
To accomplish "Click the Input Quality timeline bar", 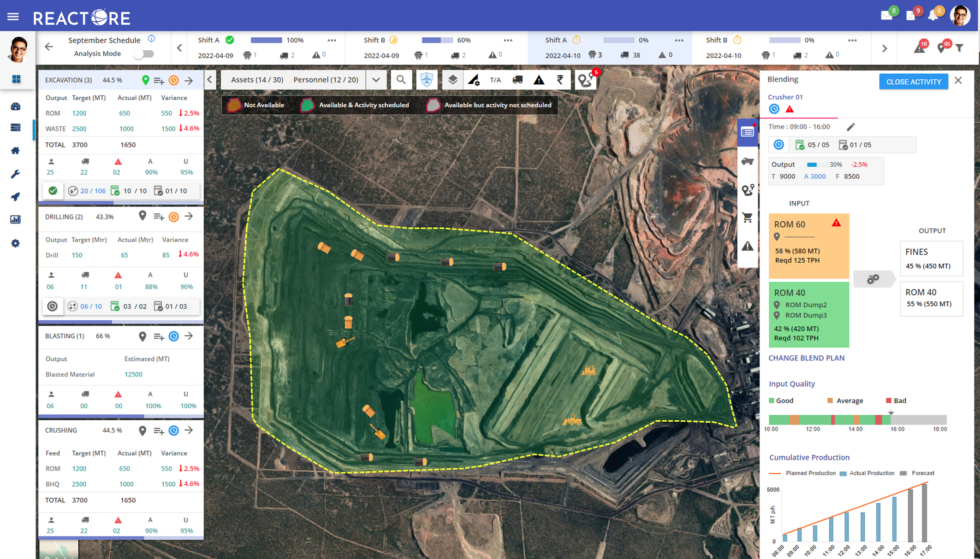I will pyautogui.click(x=857, y=419).
